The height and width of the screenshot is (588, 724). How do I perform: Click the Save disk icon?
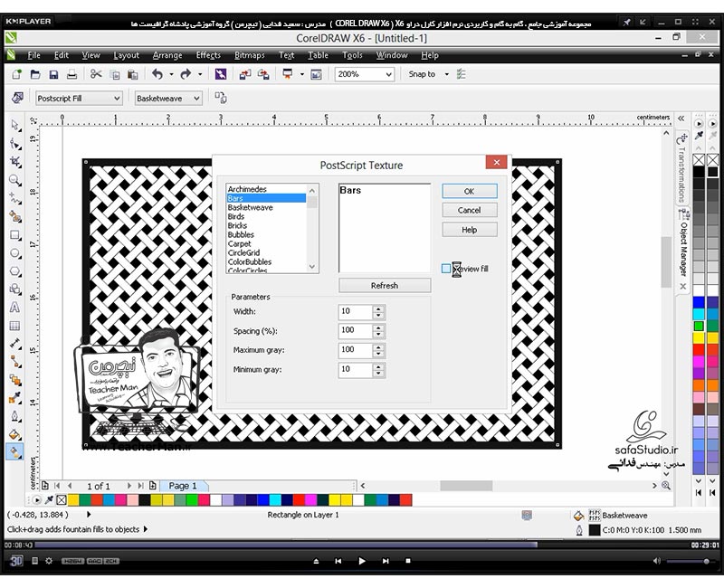click(53, 74)
